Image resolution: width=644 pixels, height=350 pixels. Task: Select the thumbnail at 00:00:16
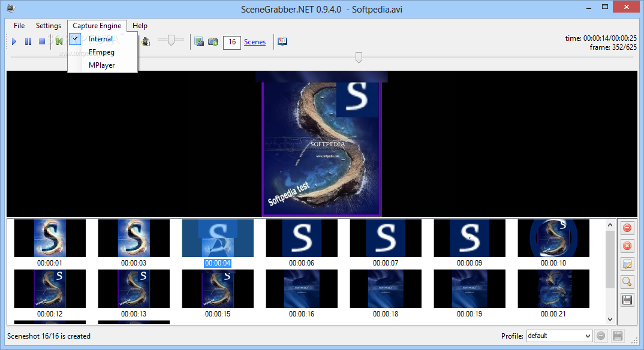(302, 289)
